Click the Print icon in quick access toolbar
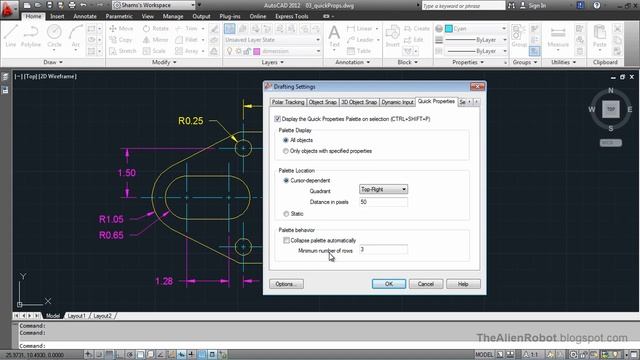The height and width of the screenshot is (360, 640). tap(72, 5)
